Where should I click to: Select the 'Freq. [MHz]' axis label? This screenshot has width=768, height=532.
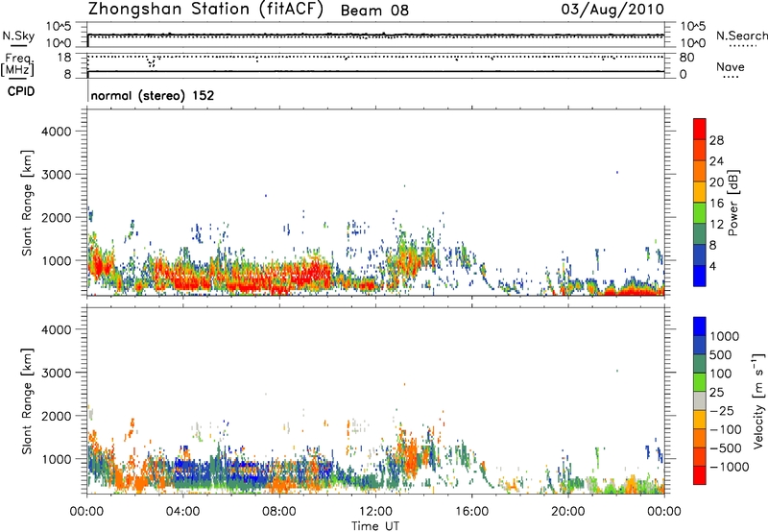pyautogui.click(x=17, y=65)
